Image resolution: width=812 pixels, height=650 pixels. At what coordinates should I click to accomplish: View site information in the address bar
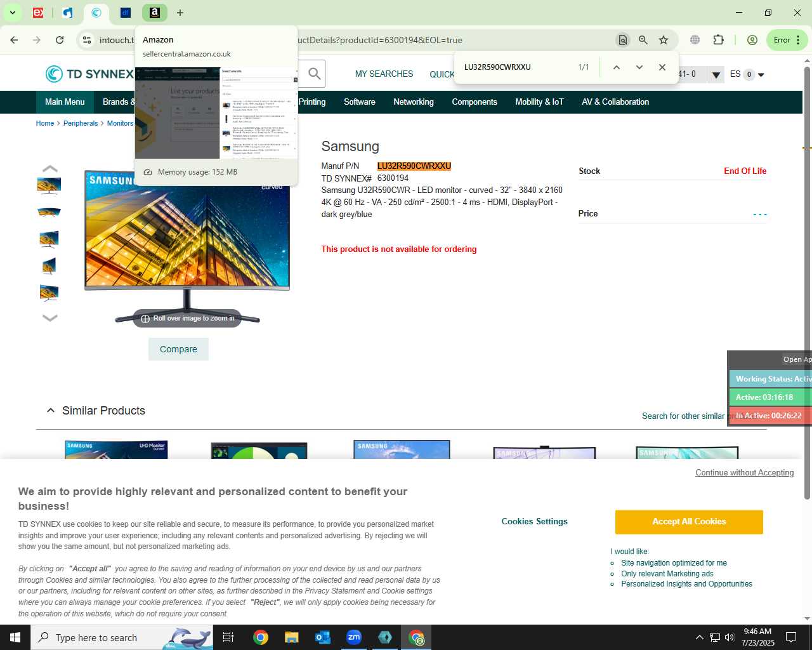coord(87,40)
